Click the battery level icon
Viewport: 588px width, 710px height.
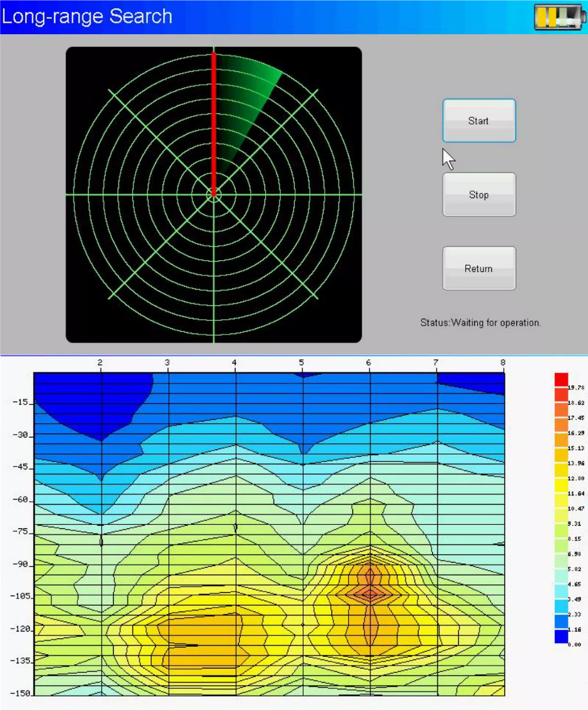(x=559, y=17)
